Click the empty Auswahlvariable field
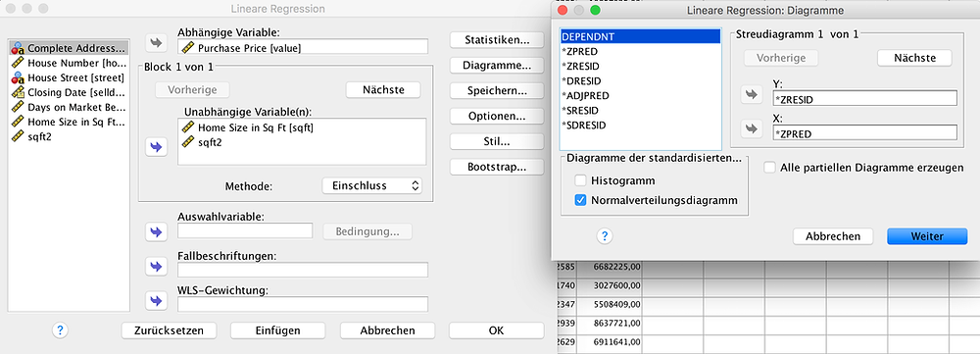This screenshot has height=354, width=980. pos(245,230)
